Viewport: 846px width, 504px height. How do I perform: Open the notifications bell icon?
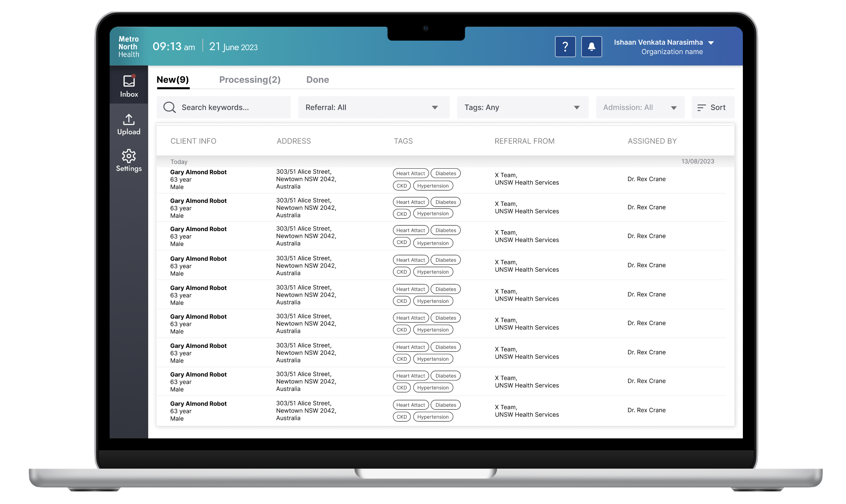coord(591,47)
